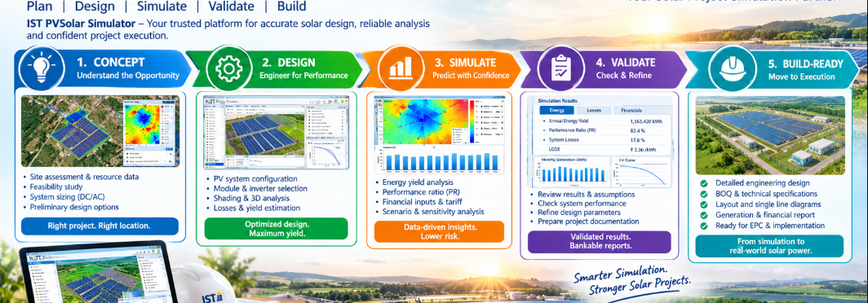Viewport: 868px width, 303px height.
Task: Click the blue bar chart under Simulate heat map
Action: (439, 160)
